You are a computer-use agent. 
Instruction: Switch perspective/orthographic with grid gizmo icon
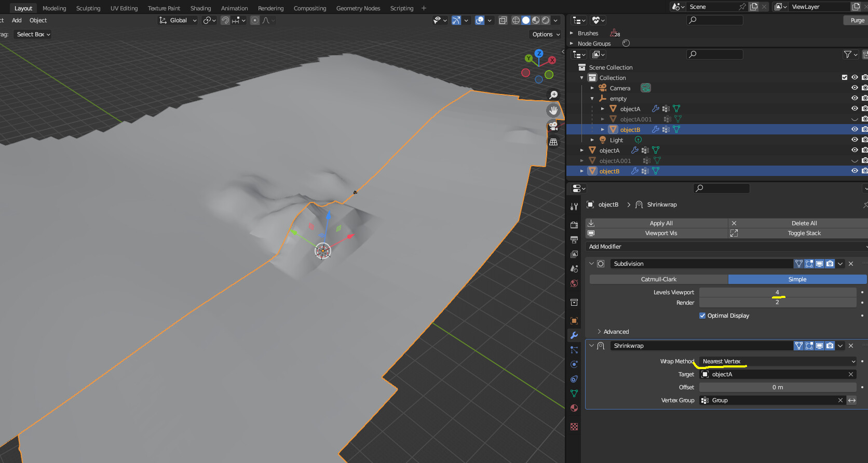coord(553,142)
